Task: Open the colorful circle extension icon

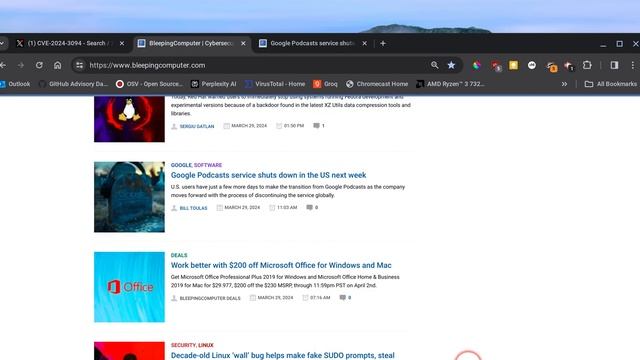Action: coord(477,65)
